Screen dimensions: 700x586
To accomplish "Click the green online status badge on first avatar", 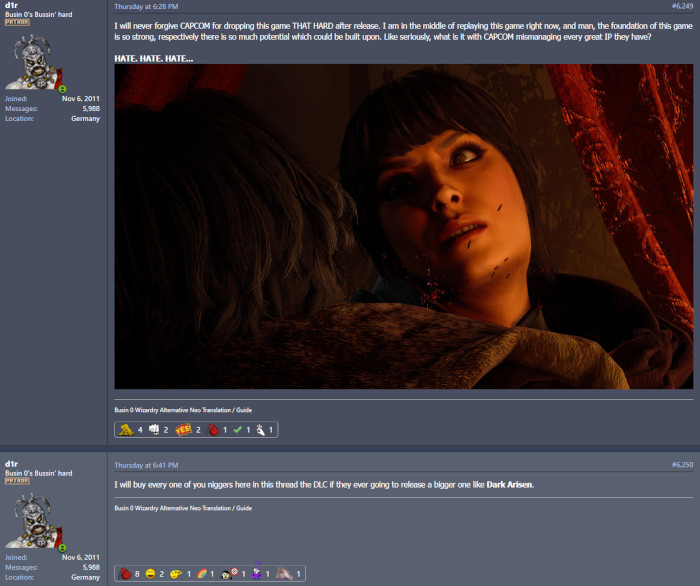I will pyautogui.click(x=62, y=89).
